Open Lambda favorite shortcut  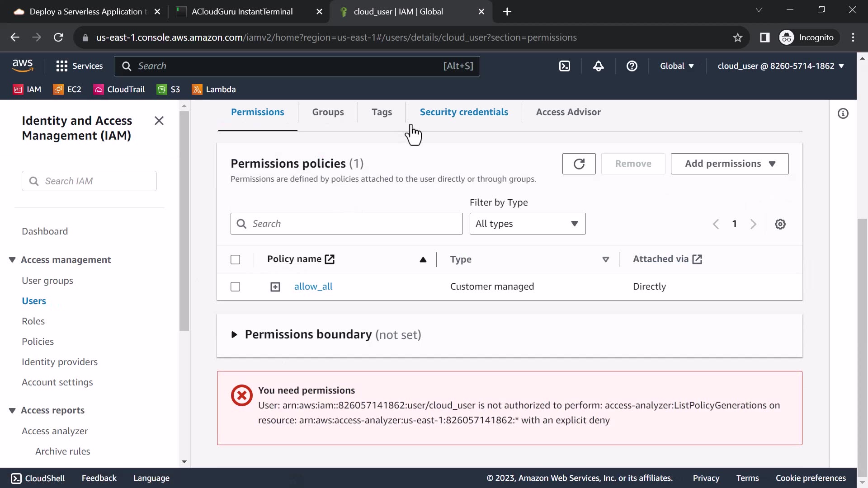pos(214,89)
